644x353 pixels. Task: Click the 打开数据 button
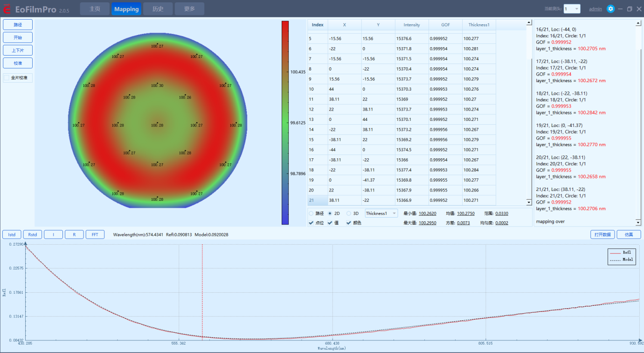click(x=602, y=234)
